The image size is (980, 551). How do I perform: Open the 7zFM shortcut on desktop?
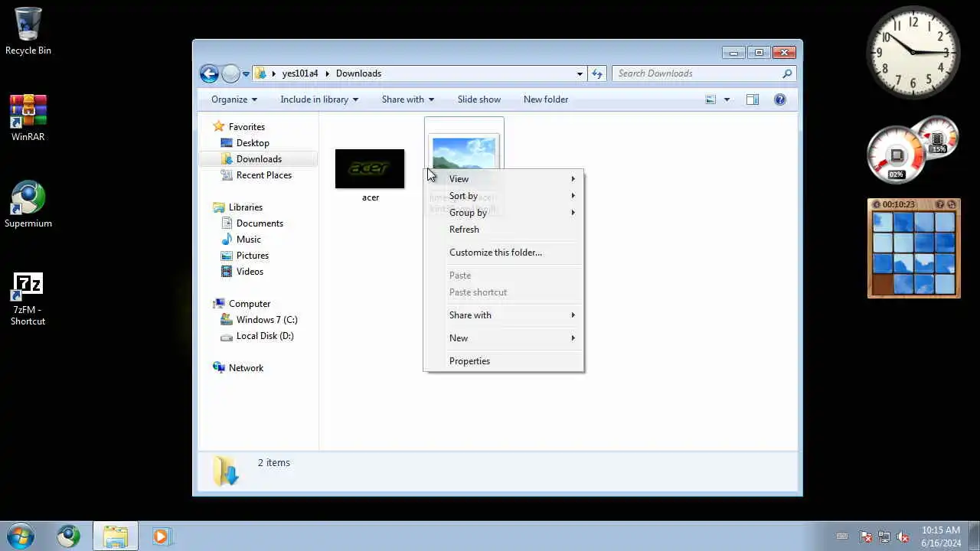pyautogui.click(x=28, y=299)
